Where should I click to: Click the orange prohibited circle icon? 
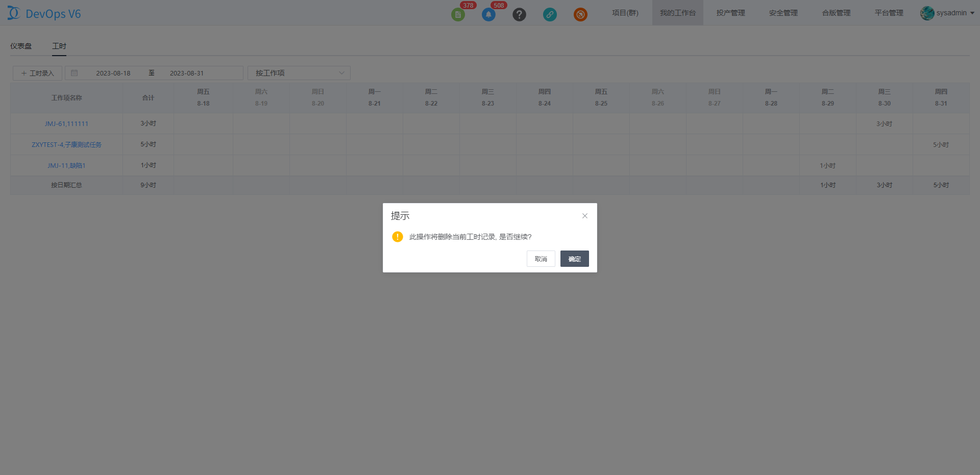click(x=580, y=14)
